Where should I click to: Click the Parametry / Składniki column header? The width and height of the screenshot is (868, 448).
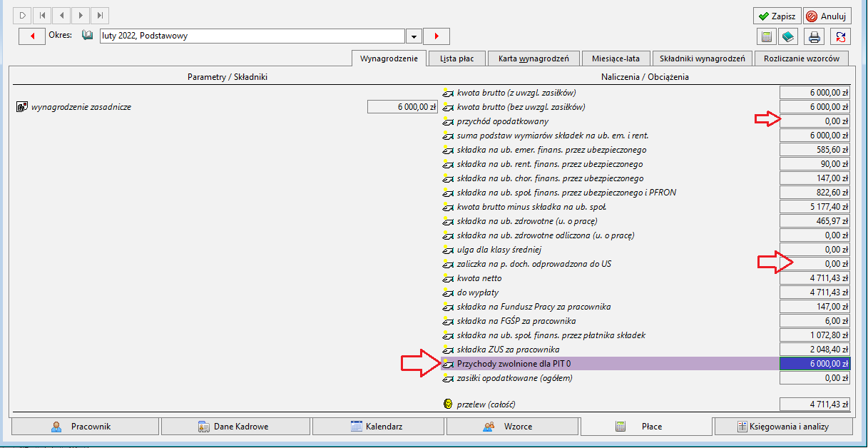[x=227, y=76]
